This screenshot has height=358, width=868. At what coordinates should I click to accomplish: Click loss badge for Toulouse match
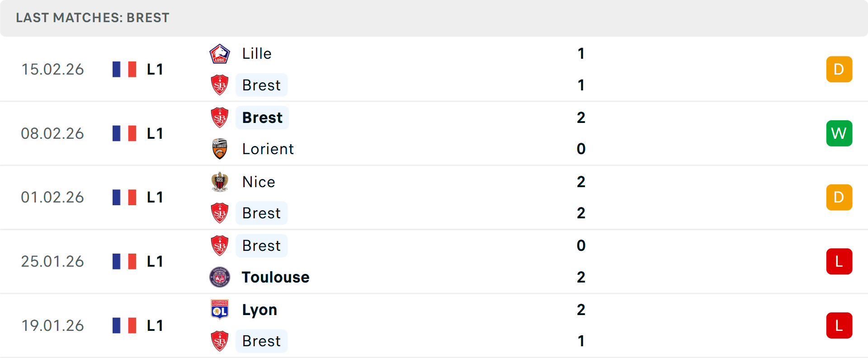tap(839, 261)
